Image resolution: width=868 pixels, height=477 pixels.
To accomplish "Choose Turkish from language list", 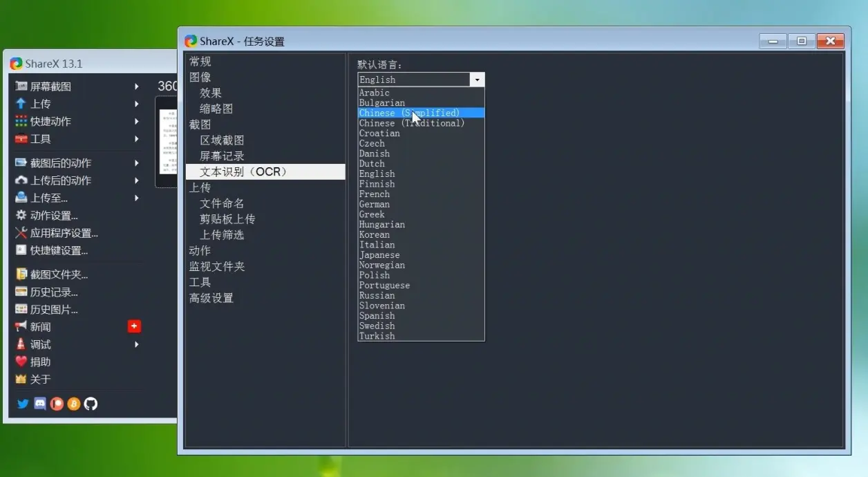I will click(x=421, y=336).
